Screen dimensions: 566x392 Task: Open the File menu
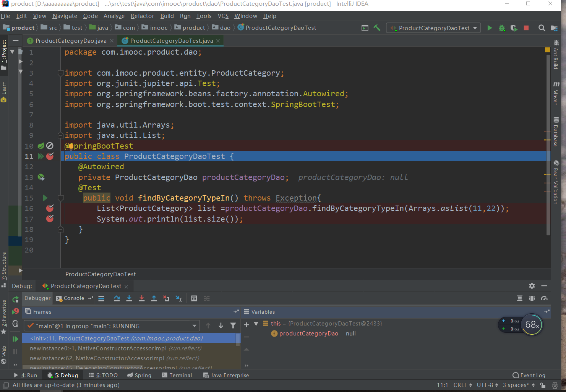[5, 16]
